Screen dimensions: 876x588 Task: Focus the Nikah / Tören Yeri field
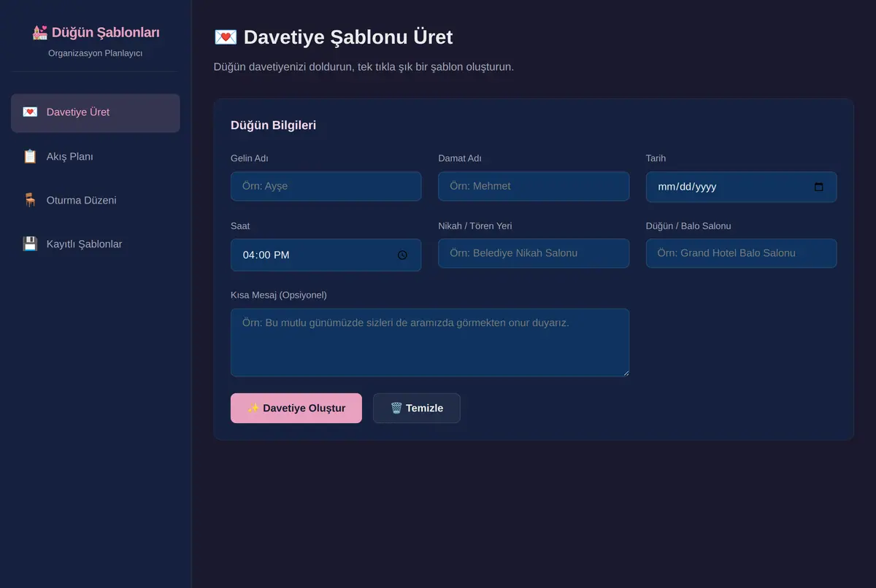pyautogui.click(x=534, y=253)
